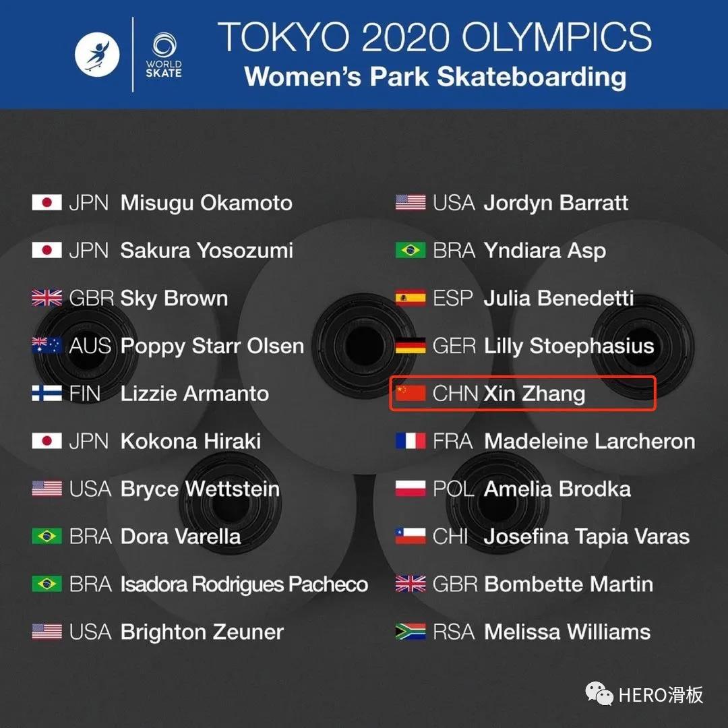The width and height of the screenshot is (728, 728).
Task: Select the name Isadora Rodrigues Pacheco
Action: [244, 584]
